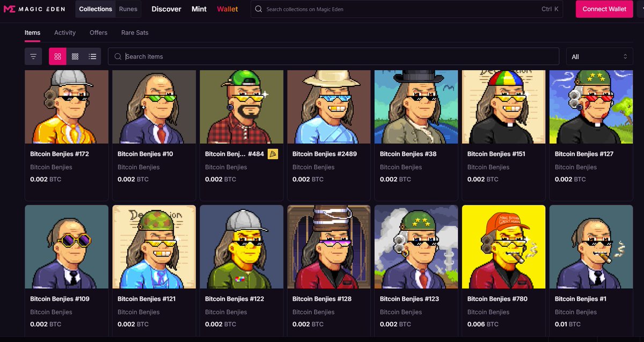This screenshot has height=342, width=644.
Task: Focus the Search collections on Magic Eden field
Action: (407, 9)
